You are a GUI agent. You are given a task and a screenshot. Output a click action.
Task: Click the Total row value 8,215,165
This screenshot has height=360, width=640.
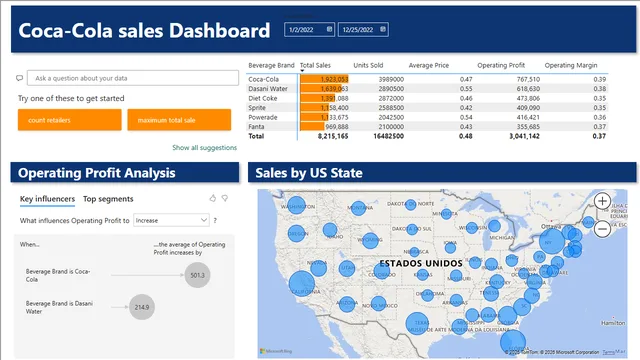pos(333,136)
